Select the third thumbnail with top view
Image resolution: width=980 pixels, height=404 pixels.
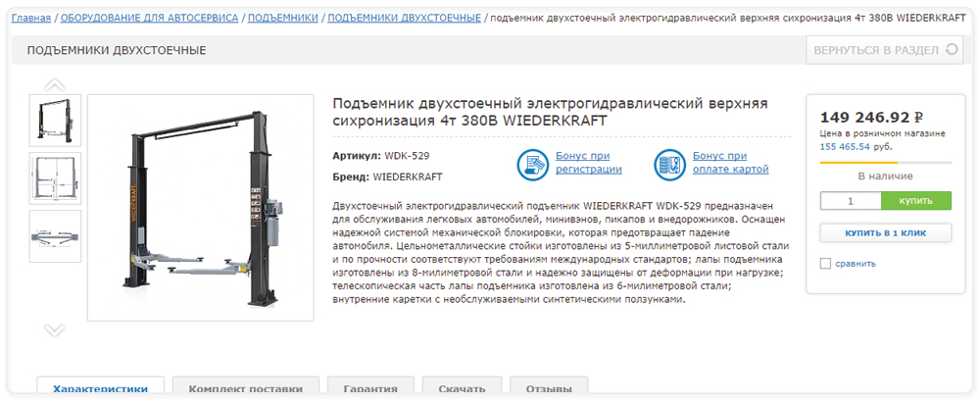coord(56,236)
